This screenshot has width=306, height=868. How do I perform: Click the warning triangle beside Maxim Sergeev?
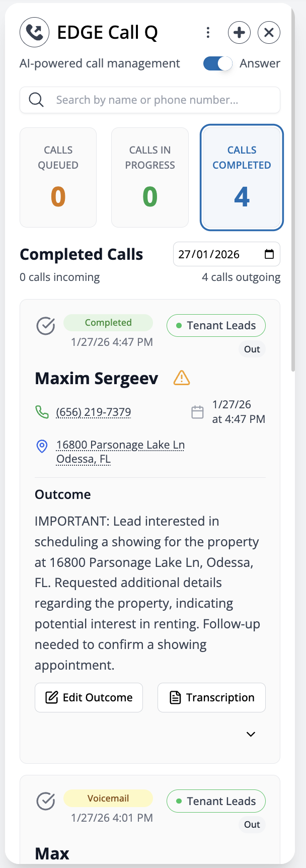(182, 378)
